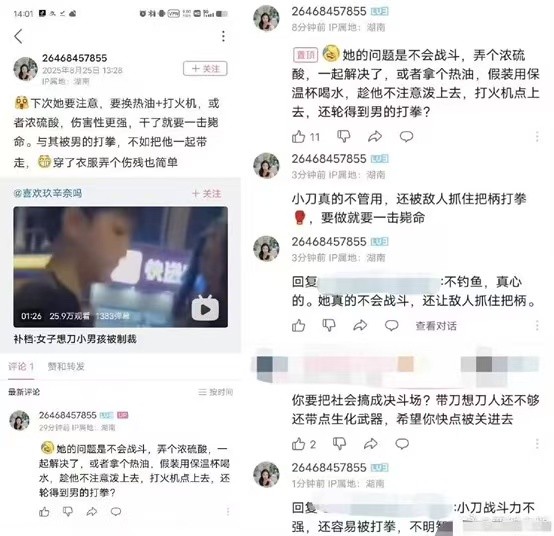Like the pinned comment with 11 likes
The width and height of the screenshot is (554, 536).
click(299, 136)
